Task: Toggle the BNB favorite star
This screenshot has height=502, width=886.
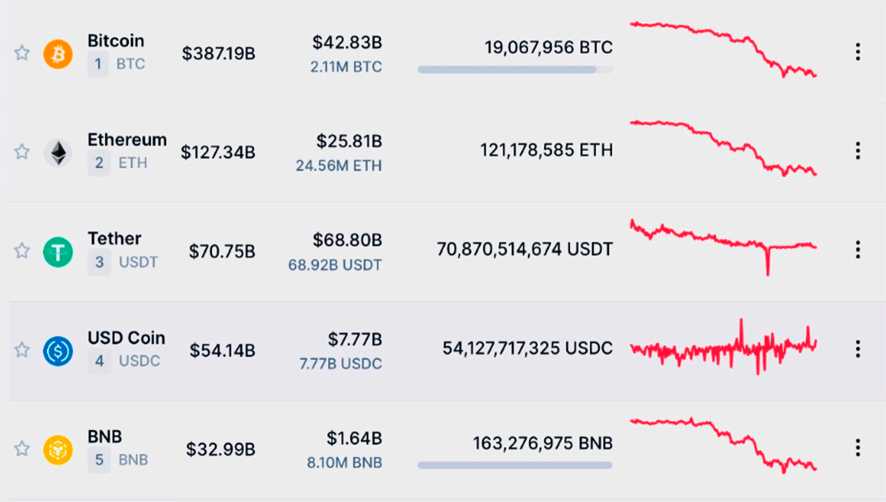Action: 21,449
